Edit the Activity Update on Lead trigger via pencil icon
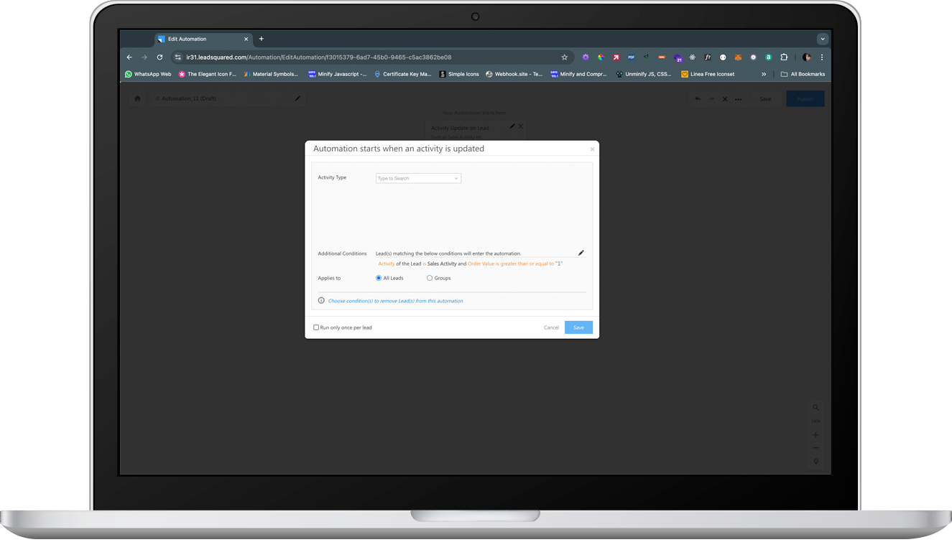 (x=511, y=126)
